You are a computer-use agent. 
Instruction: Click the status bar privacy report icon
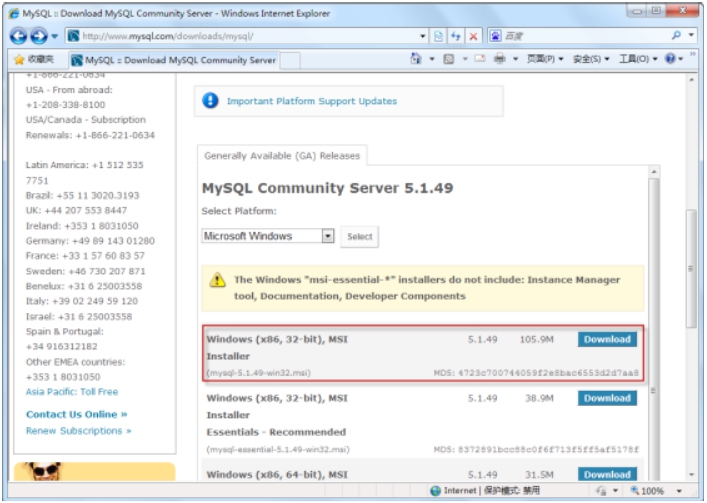[x=601, y=491]
